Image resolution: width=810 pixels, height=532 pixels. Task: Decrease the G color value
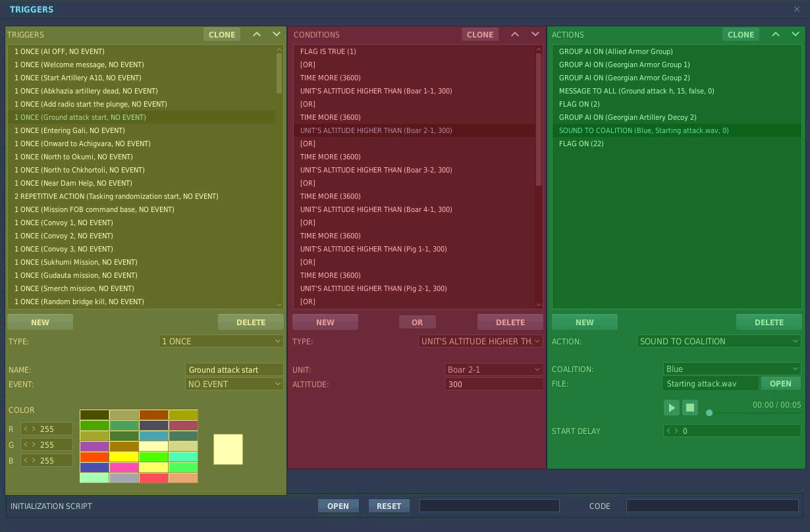point(26,445)
